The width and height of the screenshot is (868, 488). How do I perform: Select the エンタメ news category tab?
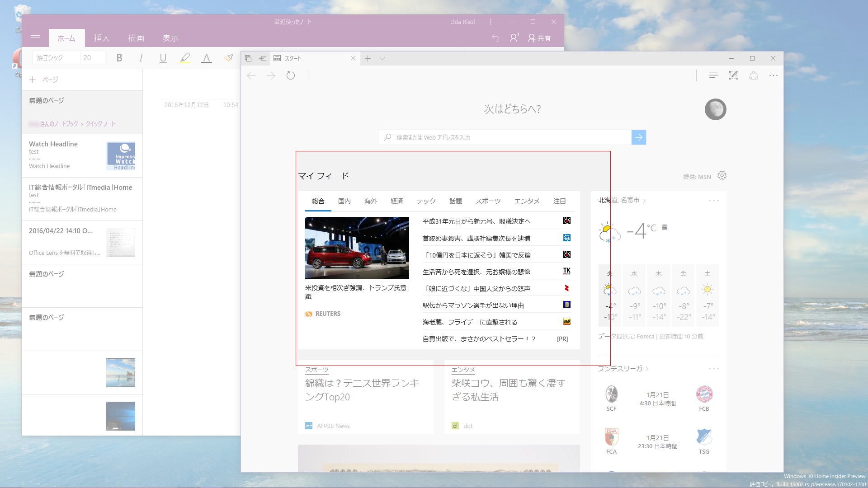[527, 201]
